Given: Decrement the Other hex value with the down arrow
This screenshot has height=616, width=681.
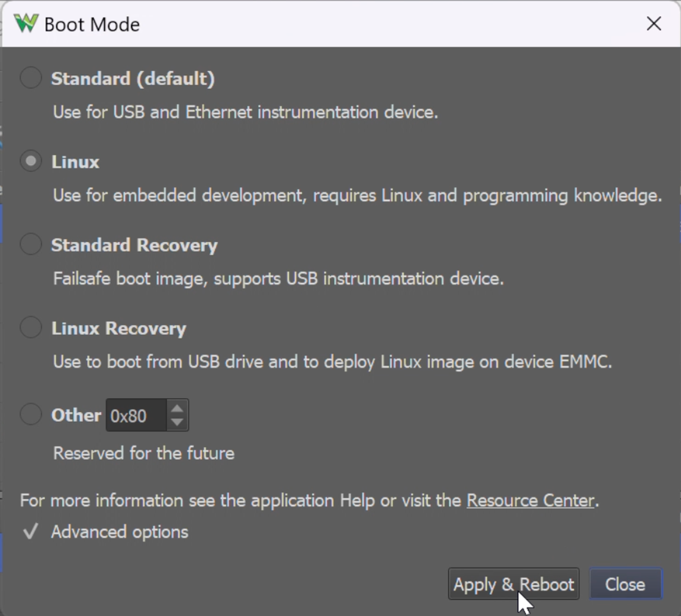Looking at the screenshot, I should coord(177,421).
